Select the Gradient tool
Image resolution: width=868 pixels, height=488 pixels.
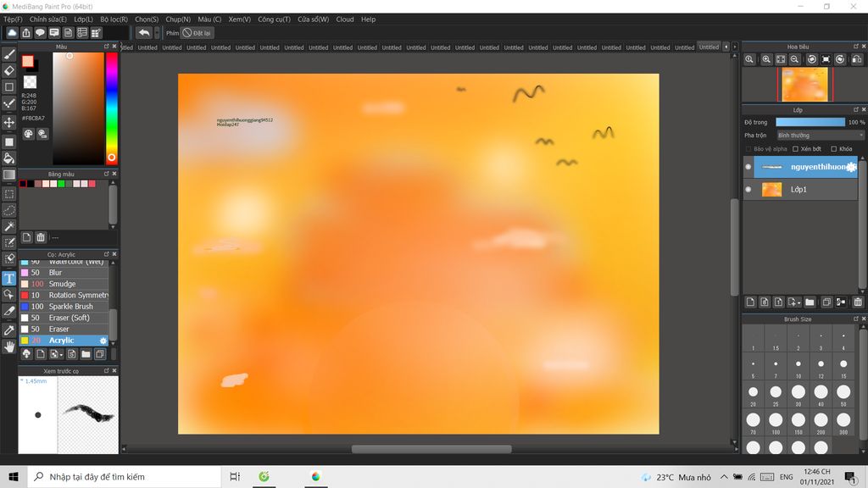pos(8,175)
